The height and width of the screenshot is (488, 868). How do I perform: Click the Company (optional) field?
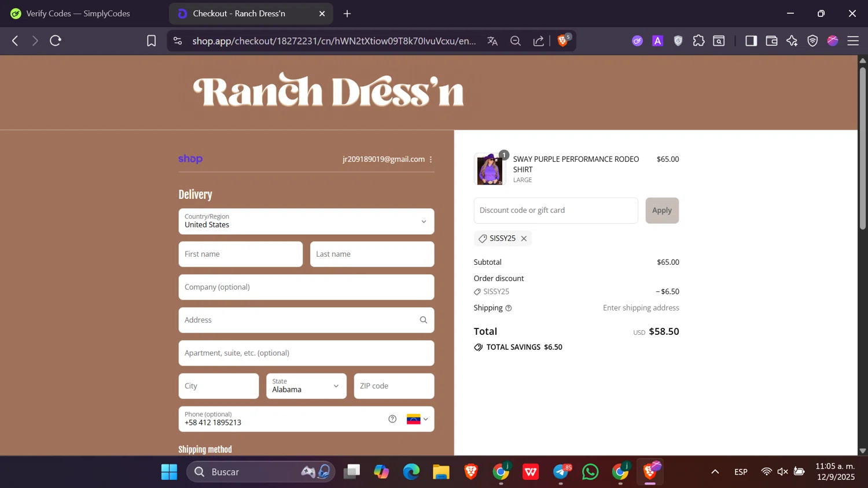click(x=306, y=287)
